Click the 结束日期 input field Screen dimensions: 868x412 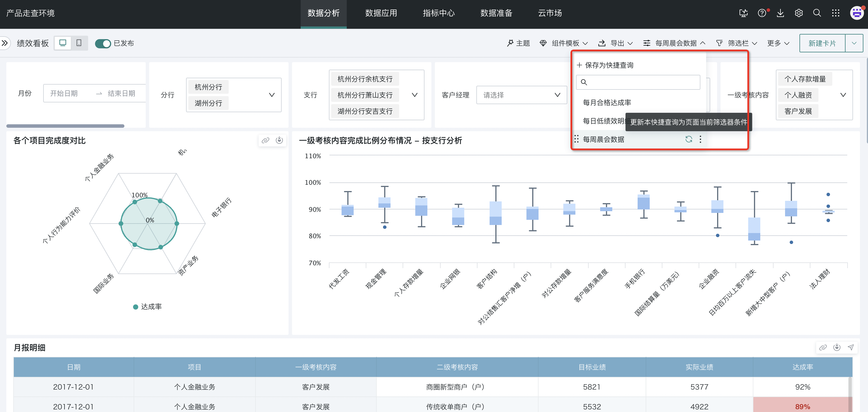point(121,93)
